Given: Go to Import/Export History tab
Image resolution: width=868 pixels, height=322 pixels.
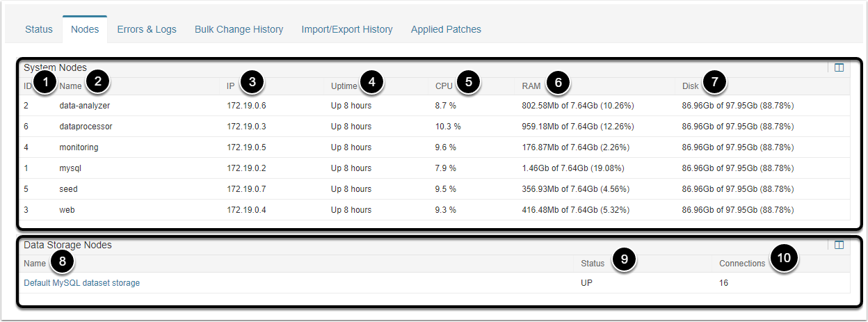Looking at the screenshot, I should pos(347,29).
